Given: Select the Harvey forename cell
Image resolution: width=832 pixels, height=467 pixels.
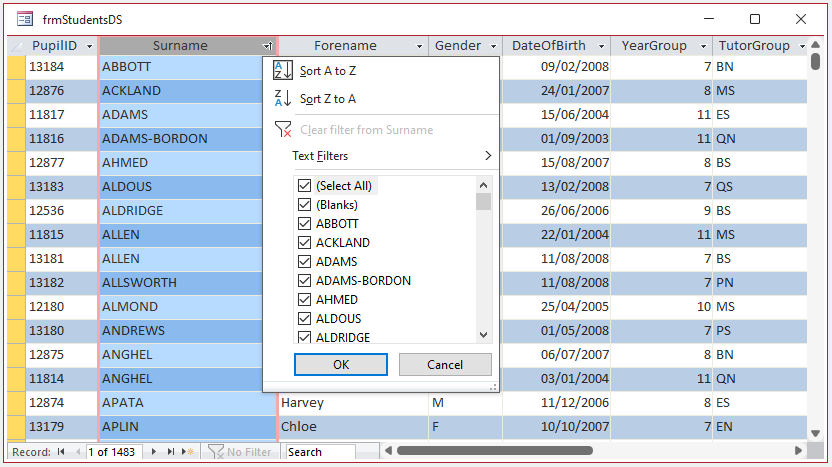Looking at the screenshot, I should click(x=353, y=403).
